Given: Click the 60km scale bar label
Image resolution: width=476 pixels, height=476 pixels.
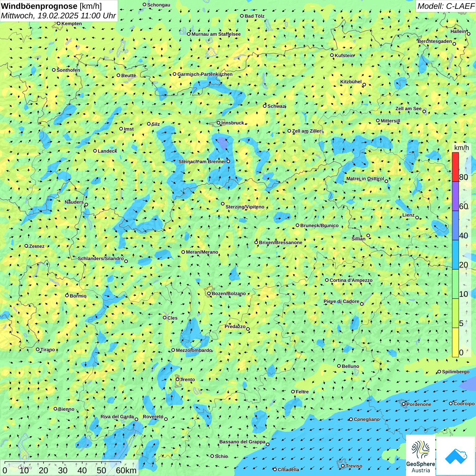Looking at the screenshot, I should (126, 470).
